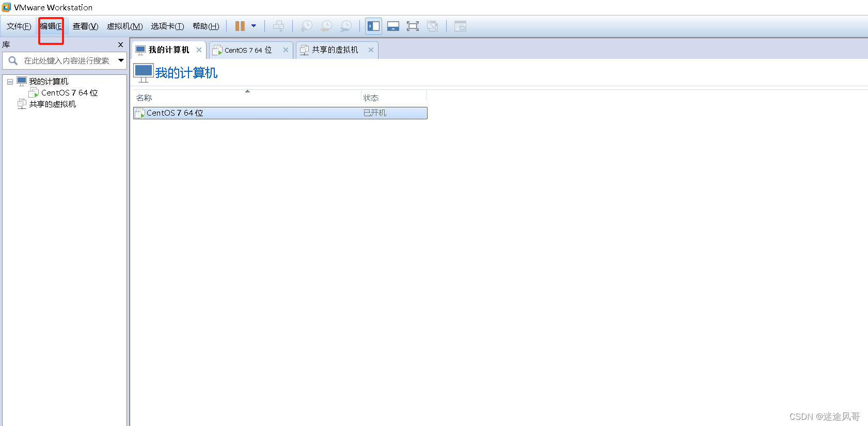Open the 文件(F) menu
Viewport: 868px width, 426px height.
[x=19, y=26]
